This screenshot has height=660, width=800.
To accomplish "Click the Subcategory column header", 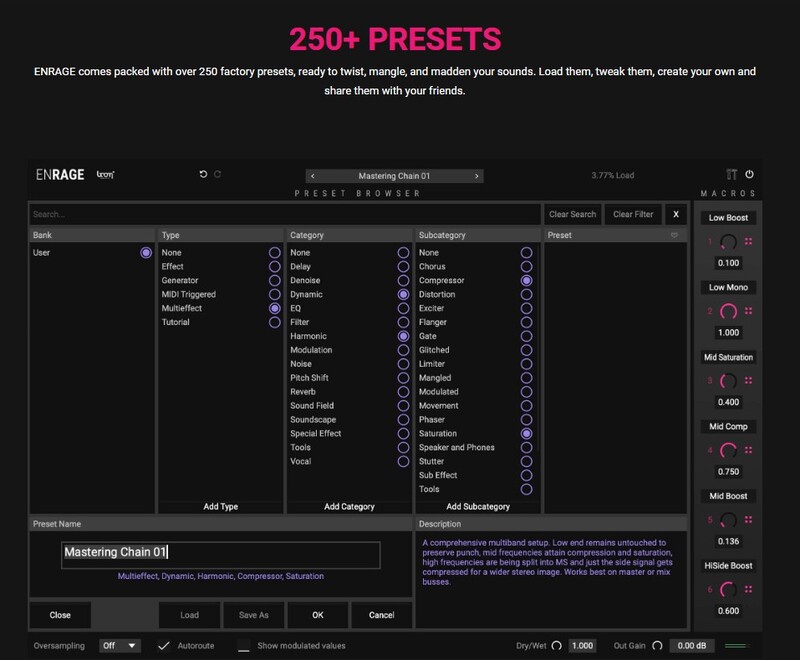I will point(478,235).
